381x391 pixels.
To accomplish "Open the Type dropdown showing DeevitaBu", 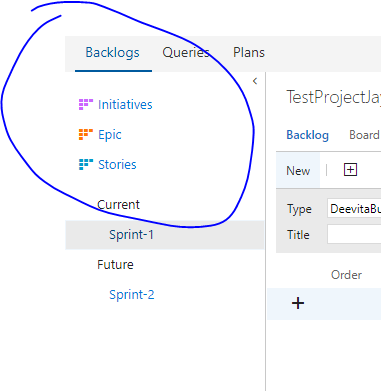I will coord(354,209).
